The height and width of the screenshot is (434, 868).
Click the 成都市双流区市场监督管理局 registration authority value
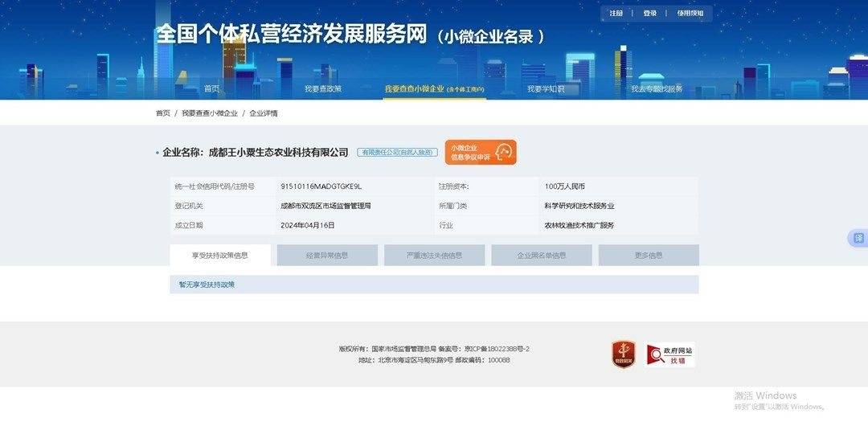(325, 206)
